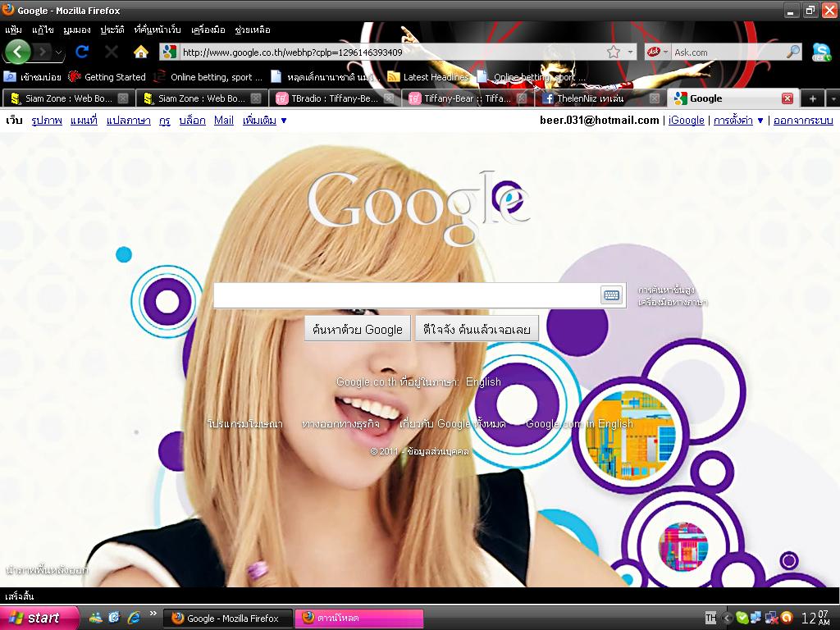
Task: Expand hidden system tray icons arrow
Action: click(x=727, y=619)
